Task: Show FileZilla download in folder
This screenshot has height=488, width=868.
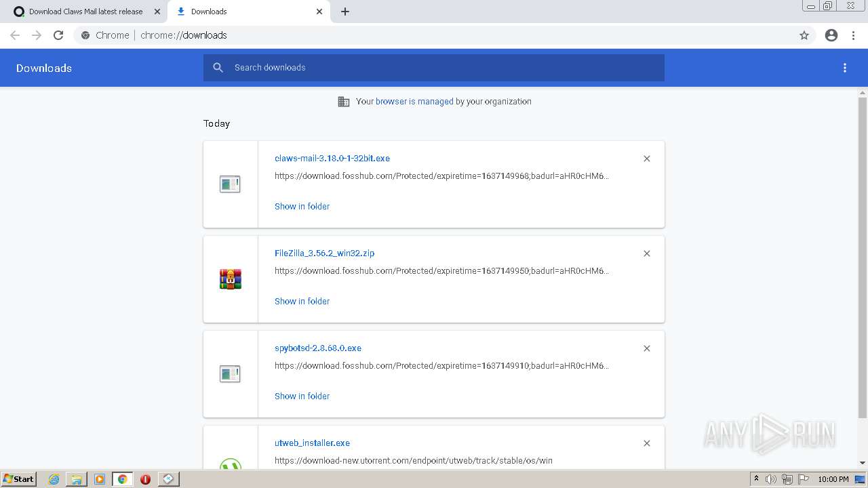Action: [x=302, y=301]
